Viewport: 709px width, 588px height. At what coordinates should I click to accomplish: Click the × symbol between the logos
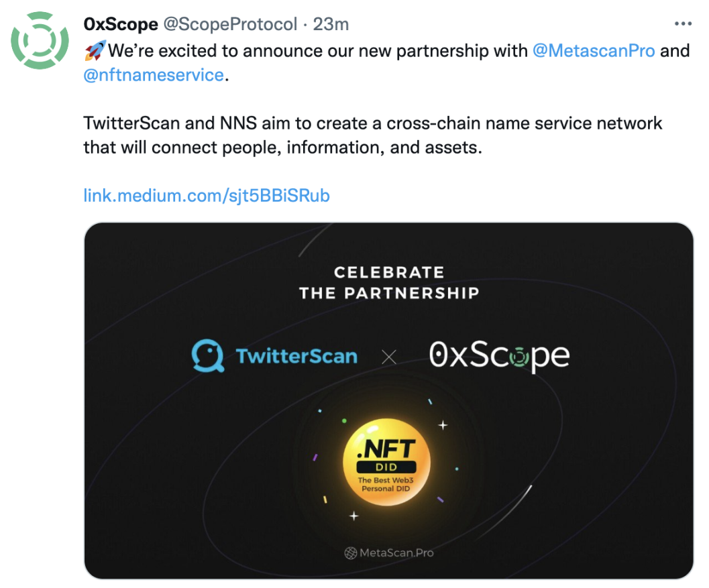point(389,357)
